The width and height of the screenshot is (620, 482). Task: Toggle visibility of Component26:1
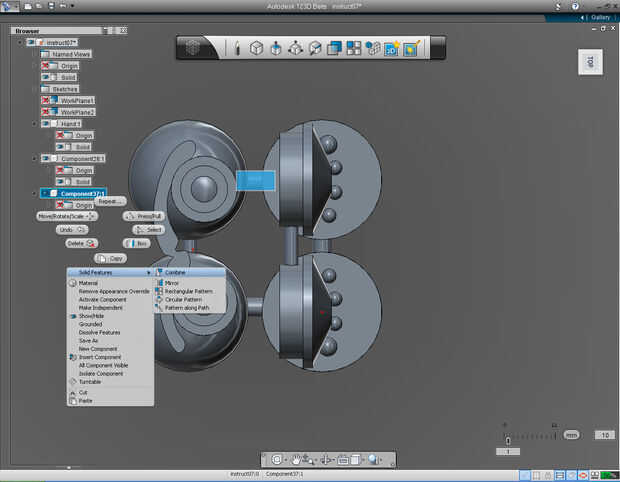tap(45, 158)
